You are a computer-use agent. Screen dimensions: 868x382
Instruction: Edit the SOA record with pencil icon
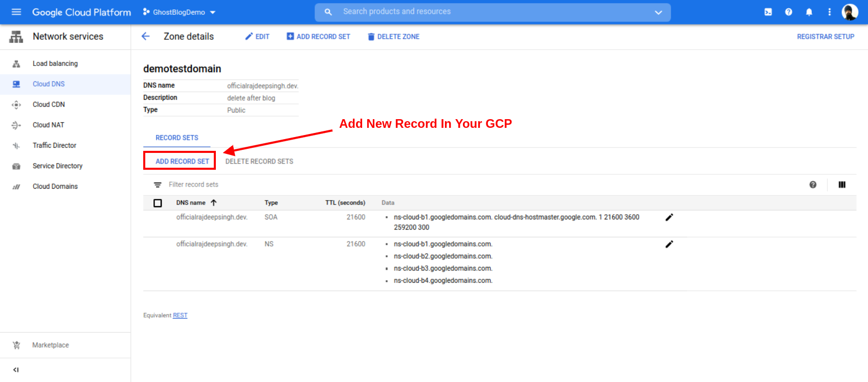pos(669,217)
